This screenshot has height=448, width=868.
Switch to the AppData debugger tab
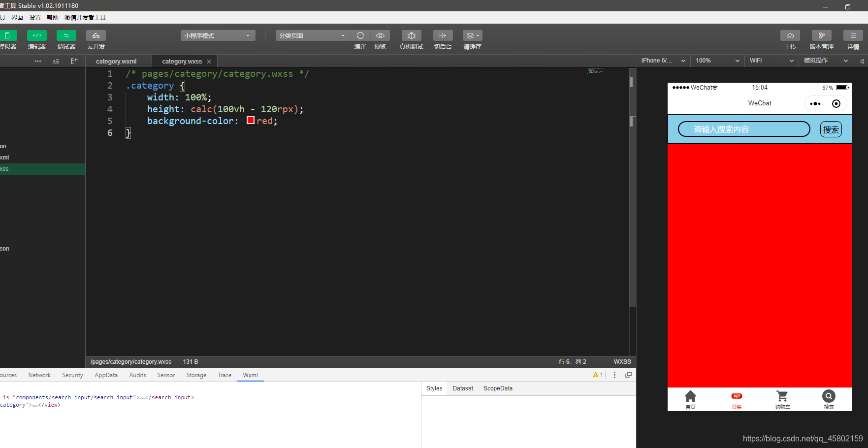click(x=106, y=375)
